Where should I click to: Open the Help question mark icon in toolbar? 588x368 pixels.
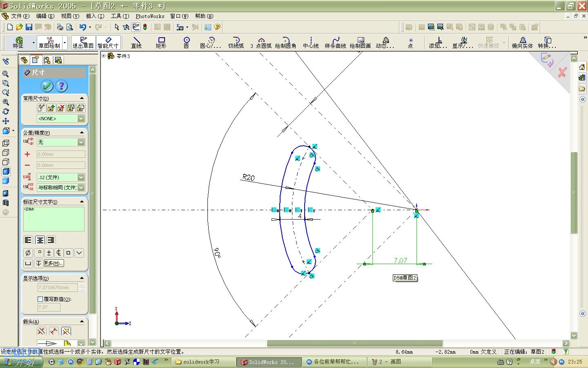coord(217,27)
